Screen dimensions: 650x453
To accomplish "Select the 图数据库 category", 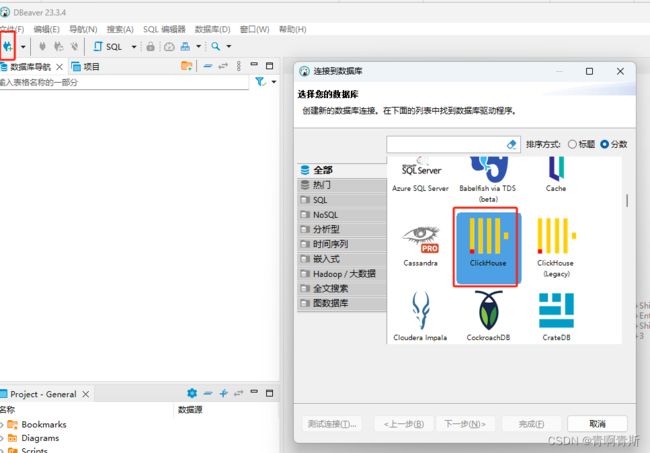I will (x=342, y=303).
